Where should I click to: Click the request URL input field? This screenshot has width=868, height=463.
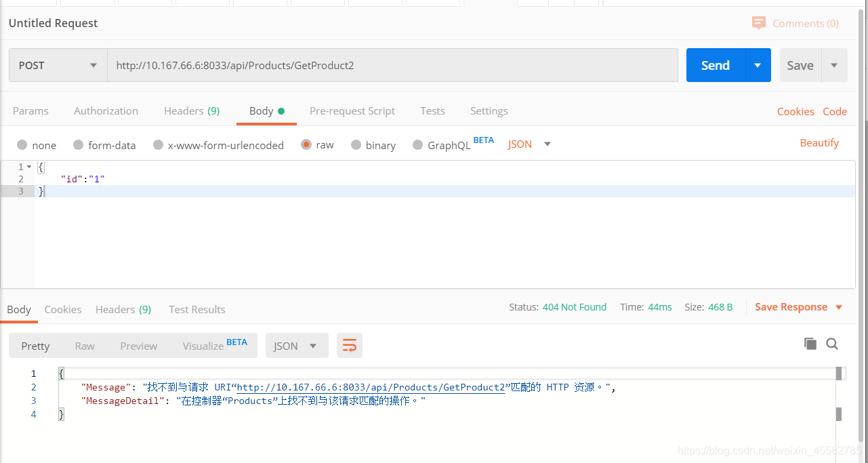pyautogui.click(x=393, y=66)
